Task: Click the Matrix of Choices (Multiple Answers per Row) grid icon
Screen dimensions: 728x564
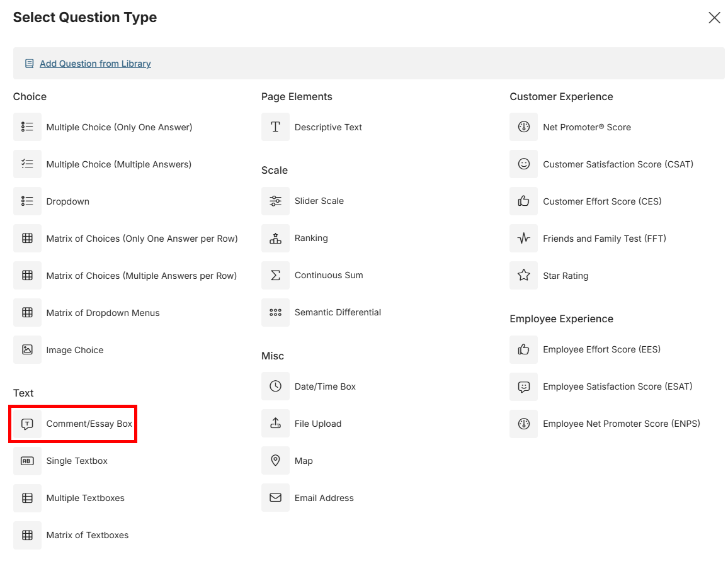Action: coord(27,275)
